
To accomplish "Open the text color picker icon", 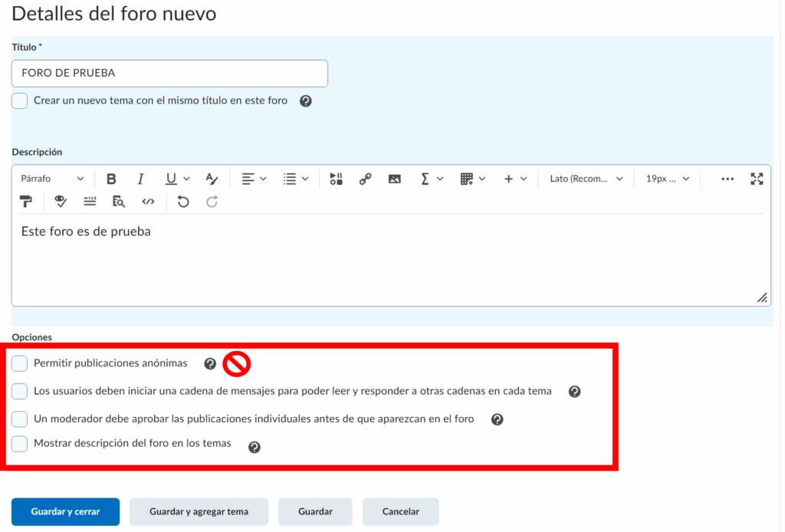I will 212,179.
